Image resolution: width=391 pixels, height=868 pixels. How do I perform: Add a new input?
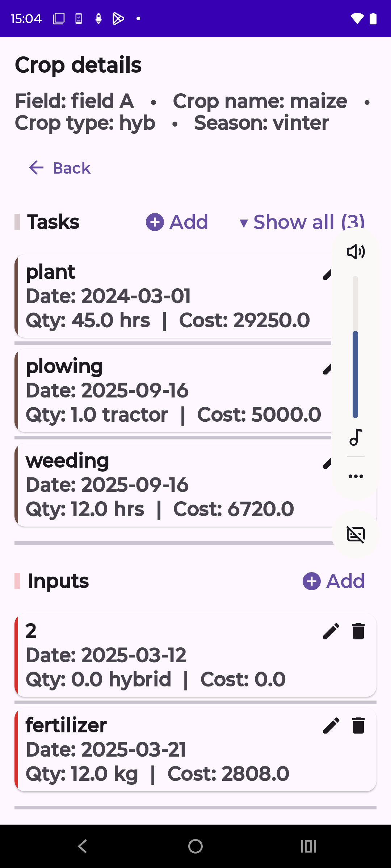[334, 581]
